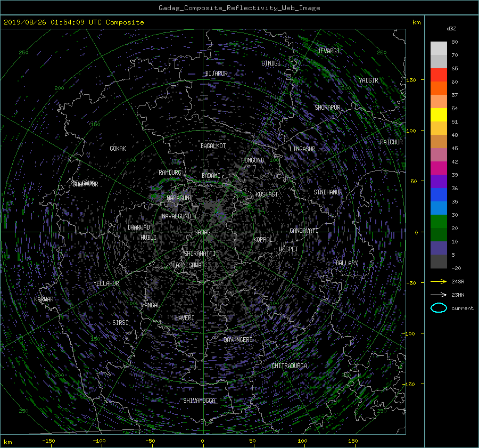Viewport: 479px width, 448px height.
Task: Click the 'KARWAR' city label
Action: click(x=44, y=299)
